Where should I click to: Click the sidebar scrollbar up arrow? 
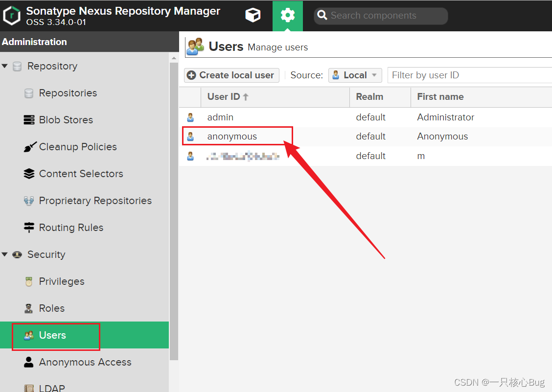(x=174, y=58)
